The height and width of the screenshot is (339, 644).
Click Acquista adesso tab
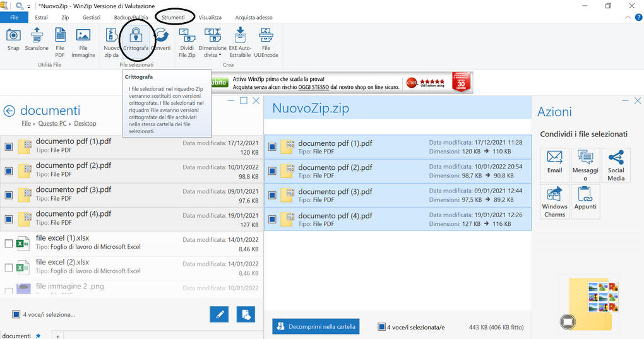coord(254,17)
